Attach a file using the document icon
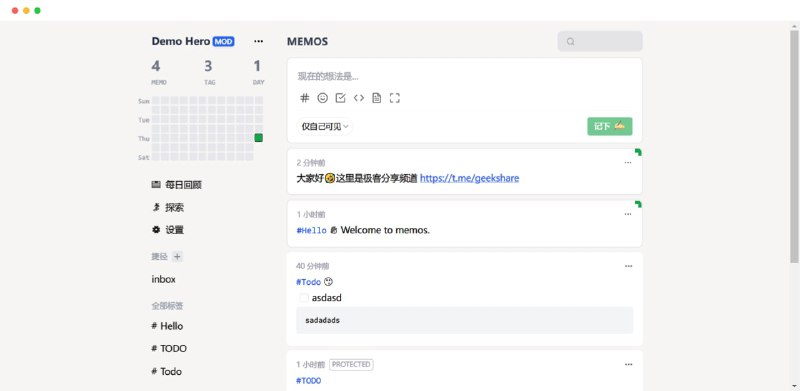 pyautogui.click(x=377, y=98)
